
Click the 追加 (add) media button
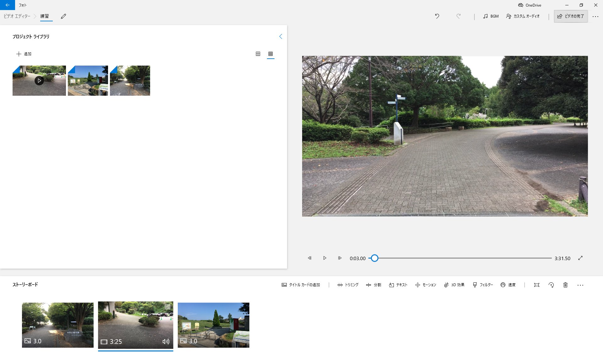point(24,54)
